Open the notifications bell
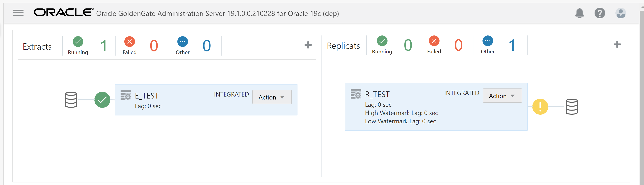The image size is (644, 185). 579,13
